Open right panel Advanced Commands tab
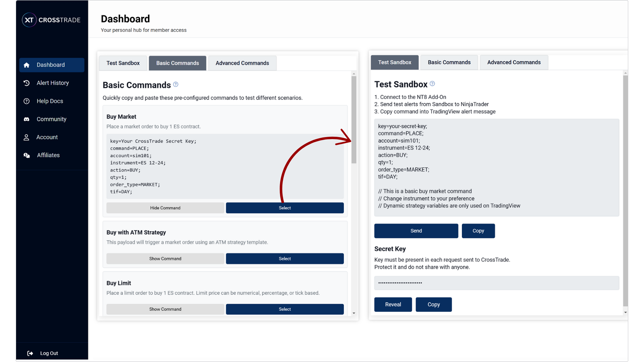Screen dimensions: 644x362 pyautogui.click(x=514, y=62)
